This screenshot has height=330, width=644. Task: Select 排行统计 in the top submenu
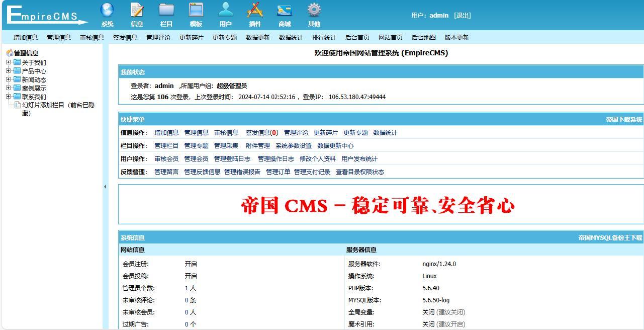click(324, 38)
